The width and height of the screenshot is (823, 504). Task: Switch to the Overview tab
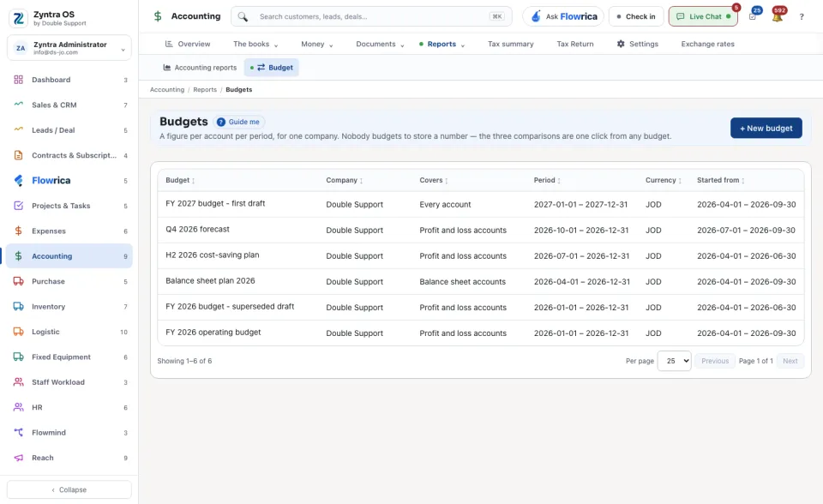[x=188, y=44]
